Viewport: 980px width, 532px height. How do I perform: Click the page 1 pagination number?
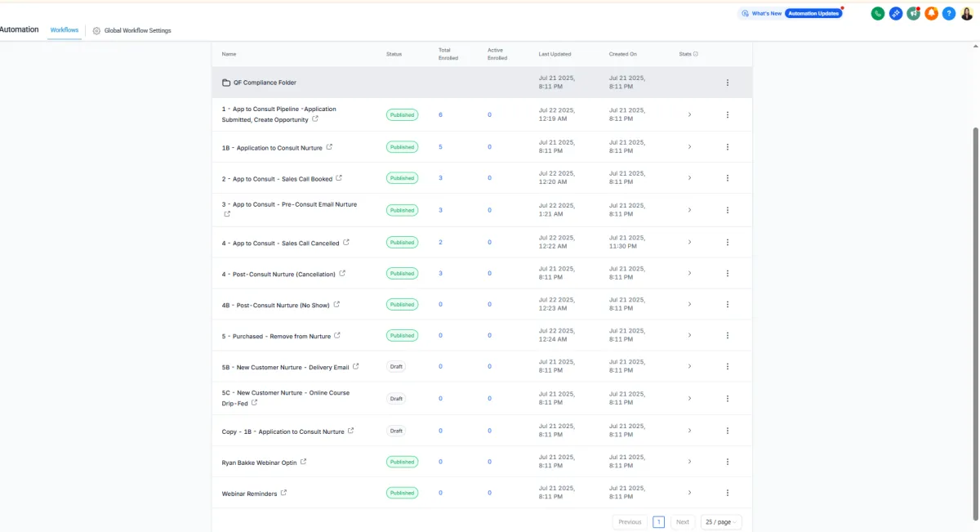click(x=658, y=522)
